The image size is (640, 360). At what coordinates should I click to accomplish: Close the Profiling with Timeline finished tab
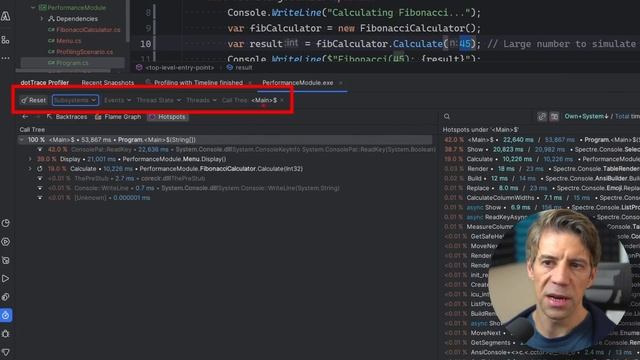pos(250,83)
